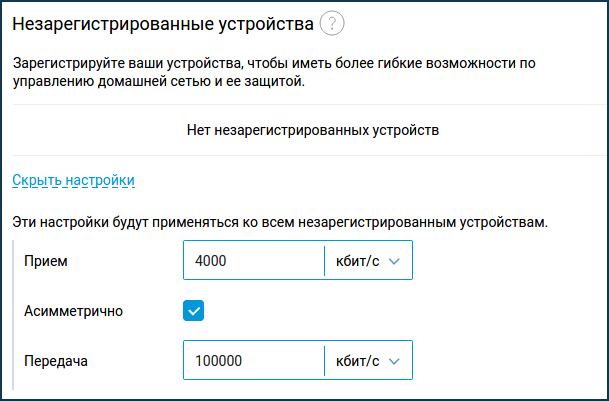Uncheck the Асимметрично checkbox

(193, 310)
